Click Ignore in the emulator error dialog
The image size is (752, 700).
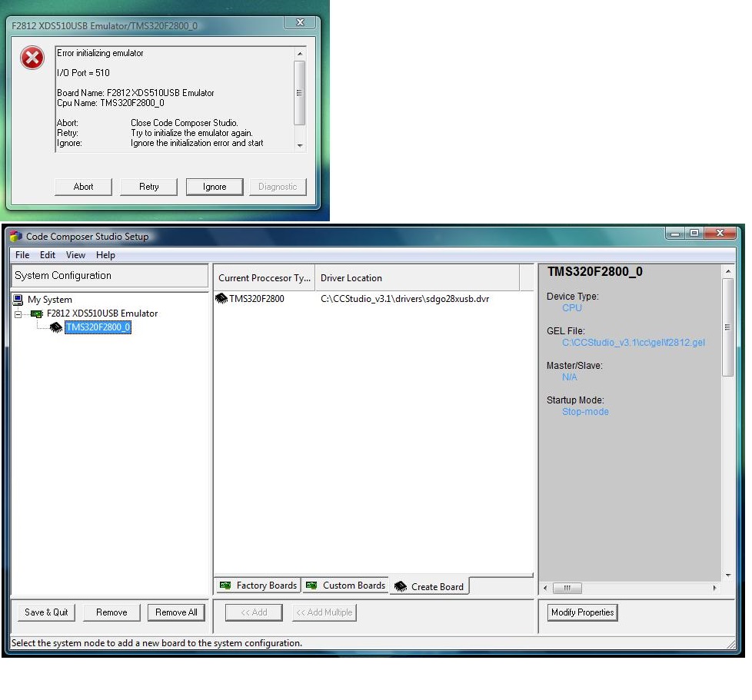click(x=215, y=187)
